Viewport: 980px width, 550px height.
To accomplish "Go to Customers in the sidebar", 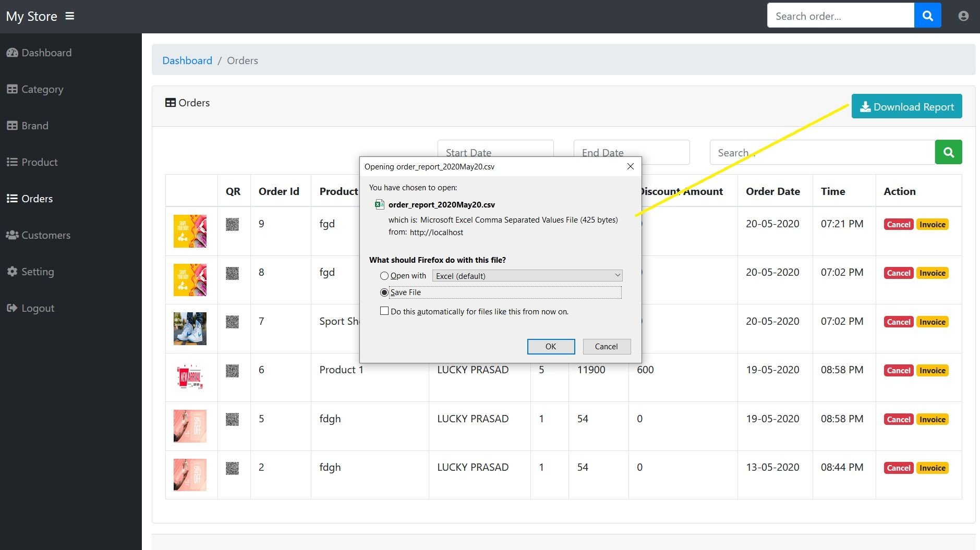I will click(x=45, y=235).
